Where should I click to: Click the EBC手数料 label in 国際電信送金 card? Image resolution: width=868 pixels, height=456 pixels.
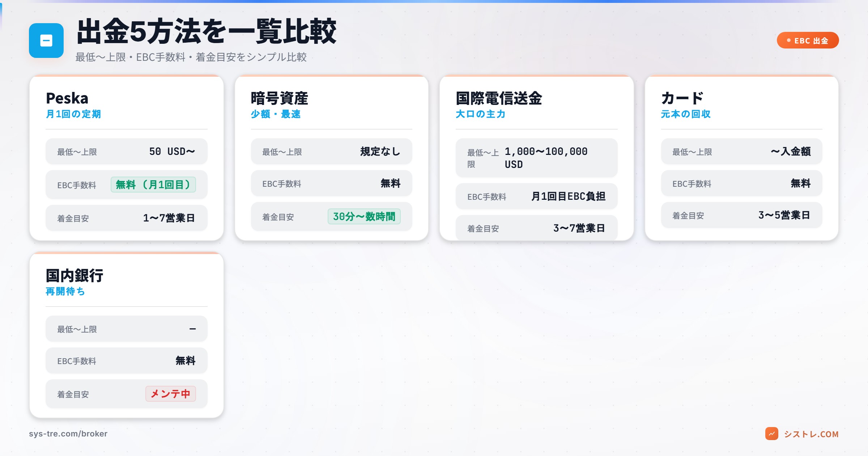[x=487, y=197]
